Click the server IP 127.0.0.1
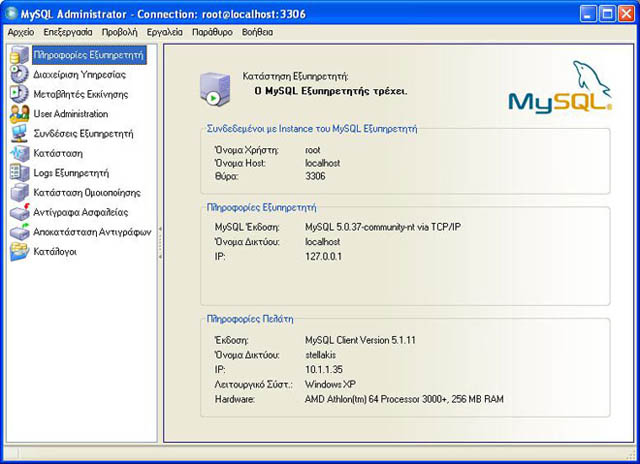 tap(323, 256)
